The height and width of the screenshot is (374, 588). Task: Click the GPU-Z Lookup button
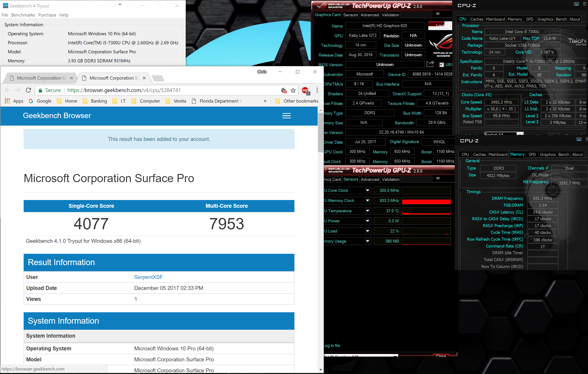440,26
